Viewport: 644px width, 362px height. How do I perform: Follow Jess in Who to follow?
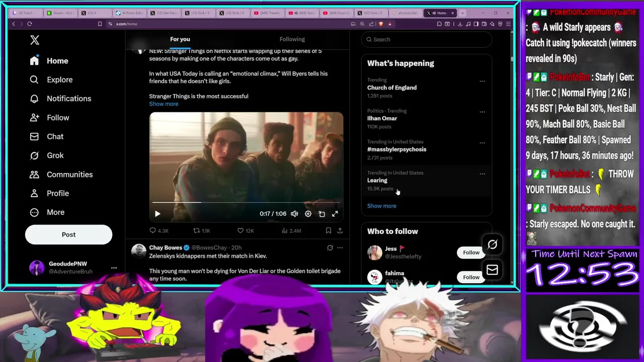pos(471,252)
